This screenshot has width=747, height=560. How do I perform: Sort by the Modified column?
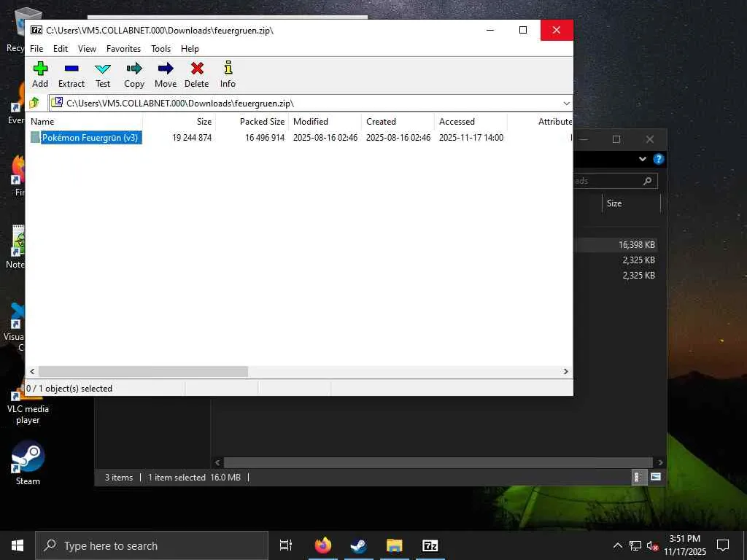point(325,122)
